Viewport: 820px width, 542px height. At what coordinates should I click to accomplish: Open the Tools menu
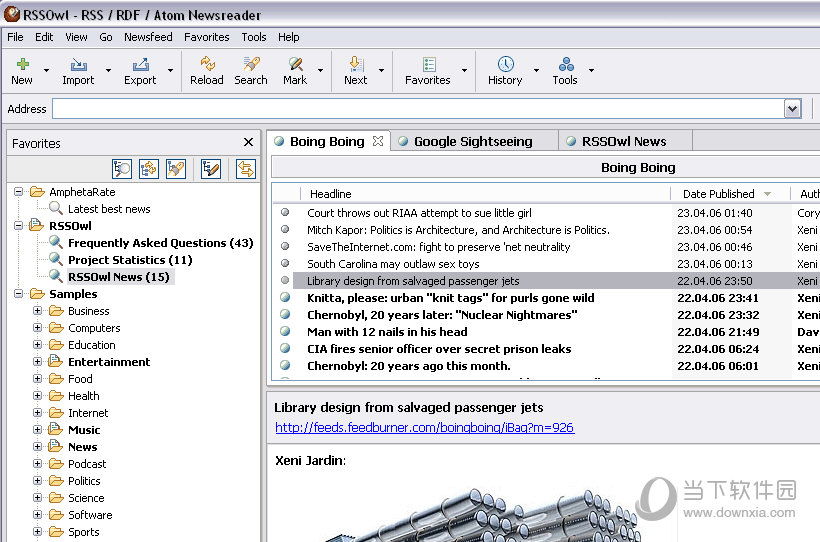tap(254, 37)
